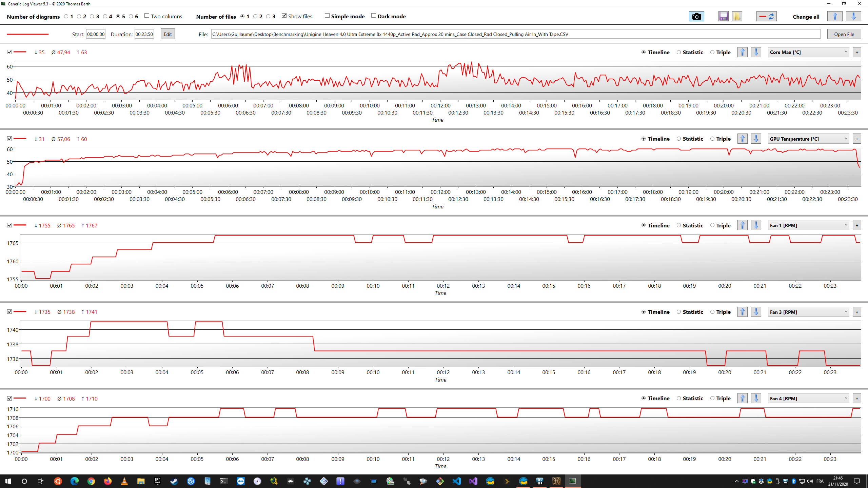Click the camera screenshot icon
The width and height of the screenshot is (868, 488).
tap(696, 16)
